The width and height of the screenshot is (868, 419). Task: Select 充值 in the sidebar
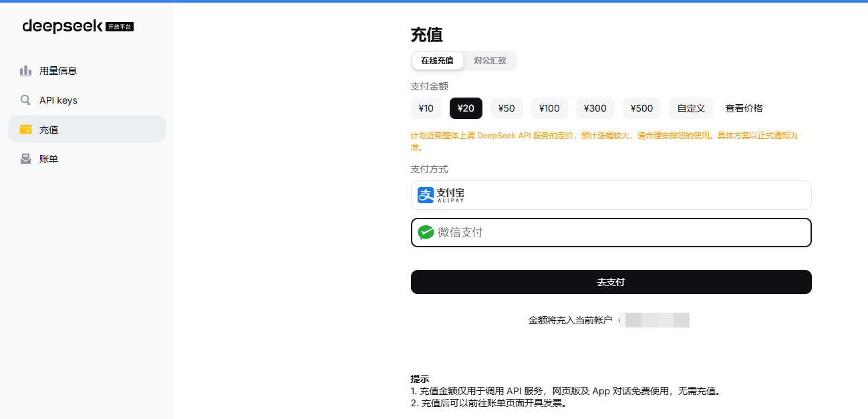tap(87, 129)
